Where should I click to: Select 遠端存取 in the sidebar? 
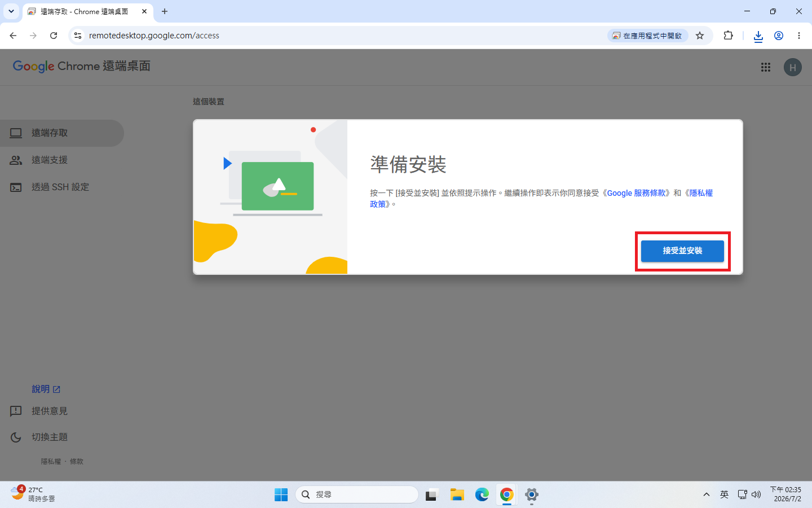coord(62,133)
